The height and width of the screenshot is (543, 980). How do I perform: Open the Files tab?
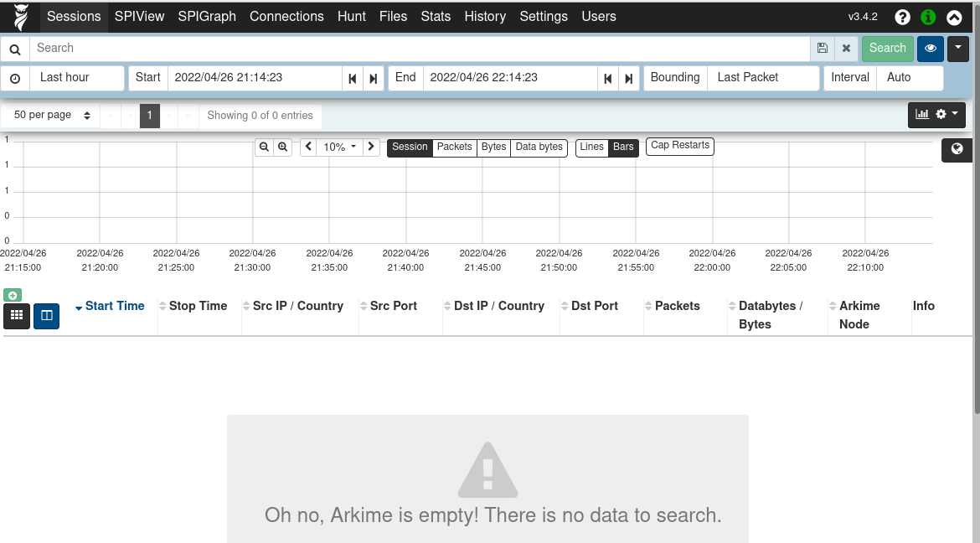click(x=393, y=17)
